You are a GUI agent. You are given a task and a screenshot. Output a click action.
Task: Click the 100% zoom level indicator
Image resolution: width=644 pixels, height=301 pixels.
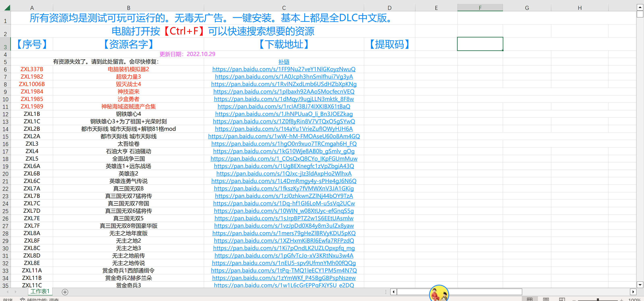pyautogui.click(x=635, y=300)
